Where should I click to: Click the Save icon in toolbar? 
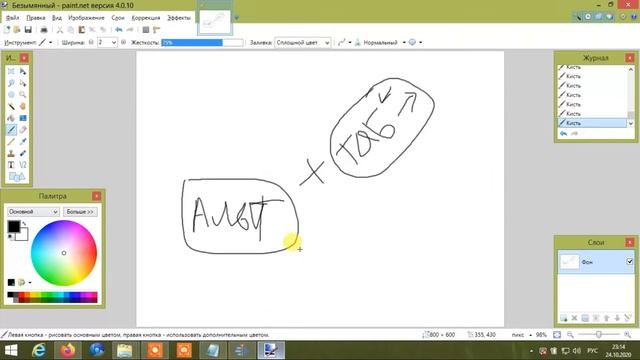tap(28, 30)
